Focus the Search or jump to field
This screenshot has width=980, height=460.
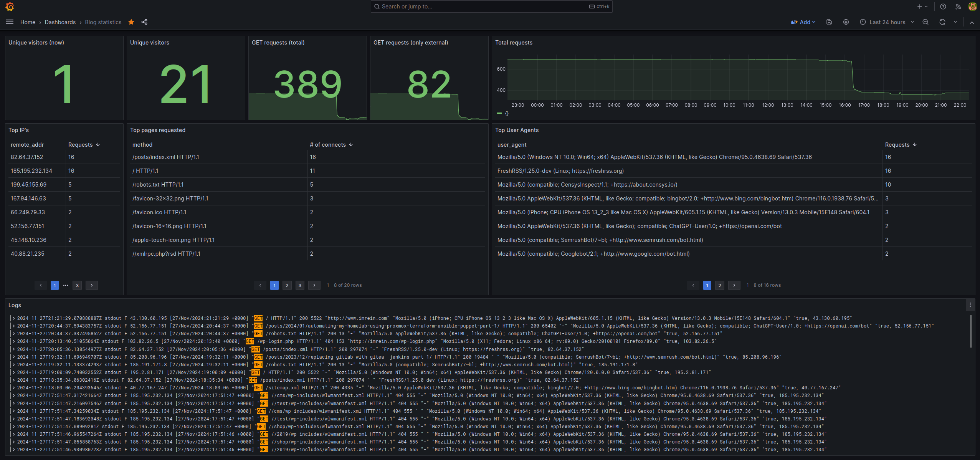click(491, 7)
